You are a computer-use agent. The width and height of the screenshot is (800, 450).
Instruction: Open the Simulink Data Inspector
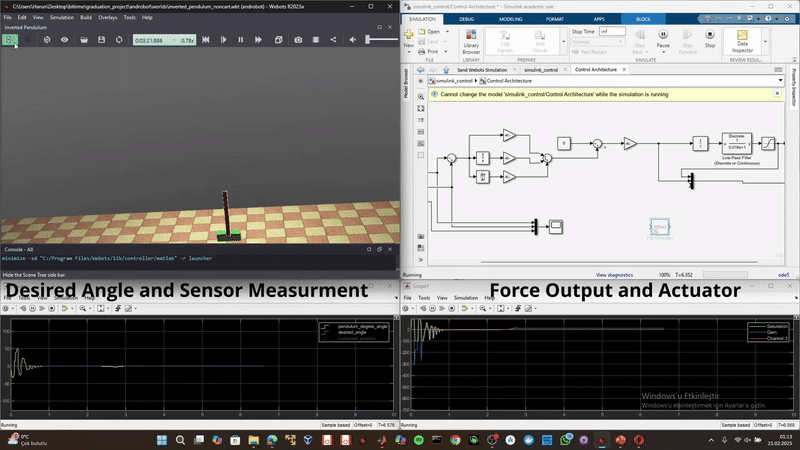click(742, 41)
